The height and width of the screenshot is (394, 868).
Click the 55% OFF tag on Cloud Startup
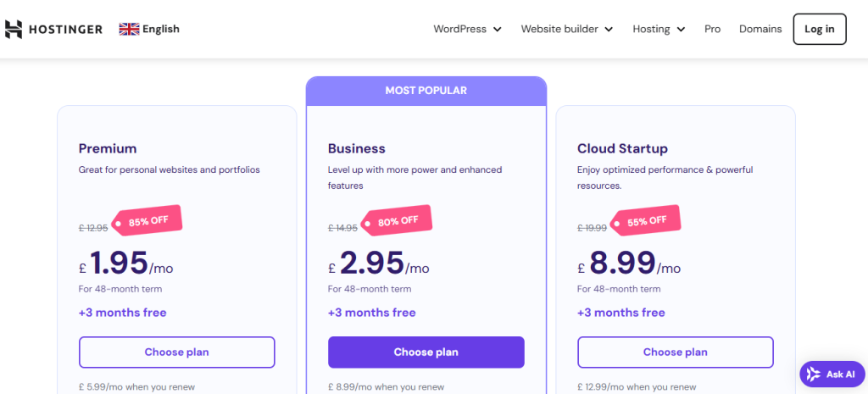point(645,221)
